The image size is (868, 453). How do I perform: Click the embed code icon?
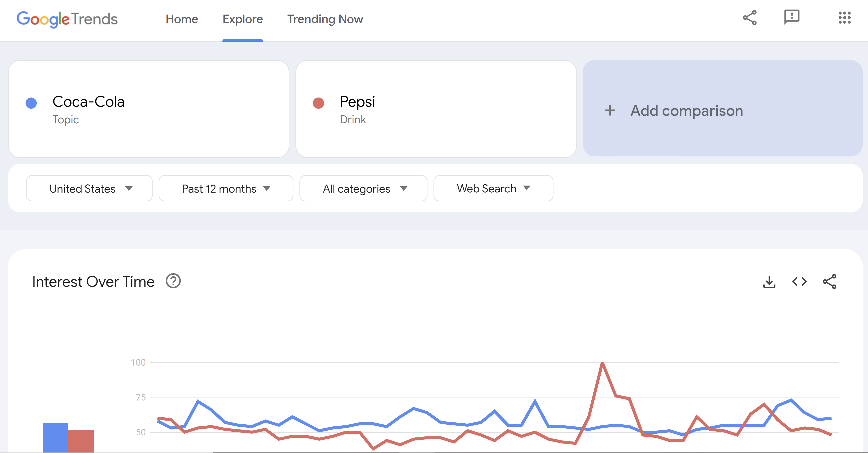point(799,281)
